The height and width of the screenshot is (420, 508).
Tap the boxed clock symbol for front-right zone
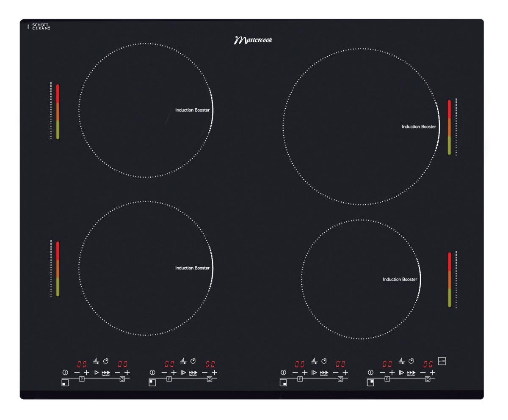[340, 379]
